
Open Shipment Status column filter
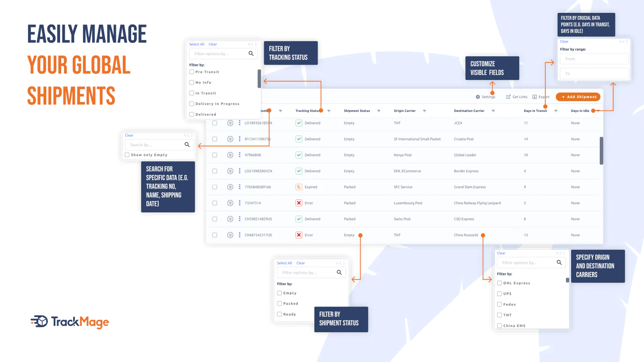tap(379, 111)
